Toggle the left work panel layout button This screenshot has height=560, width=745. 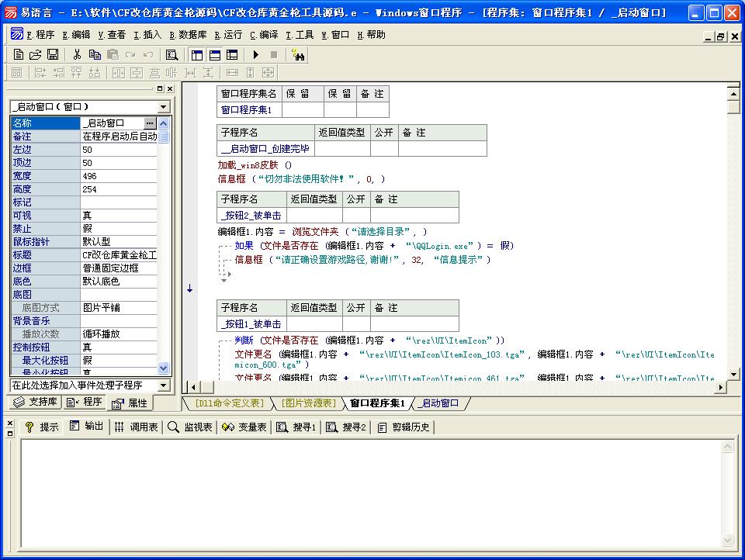coord(196,54)
